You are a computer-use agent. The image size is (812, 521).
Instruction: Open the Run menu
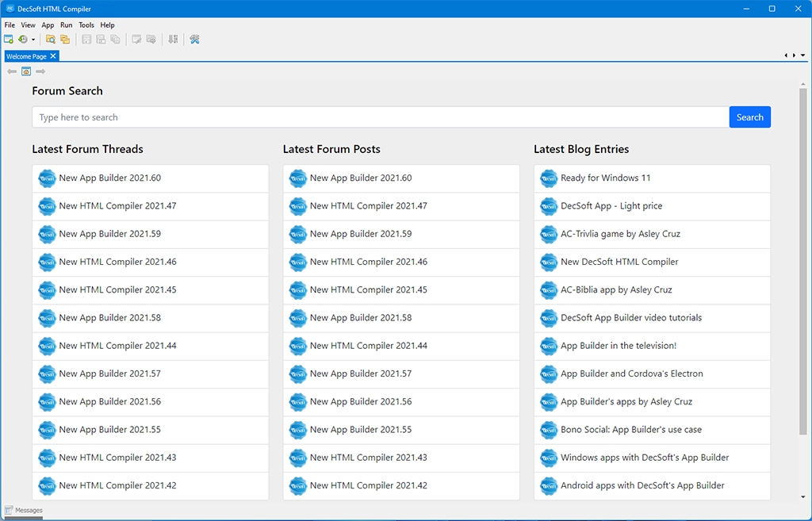(66, 25)
